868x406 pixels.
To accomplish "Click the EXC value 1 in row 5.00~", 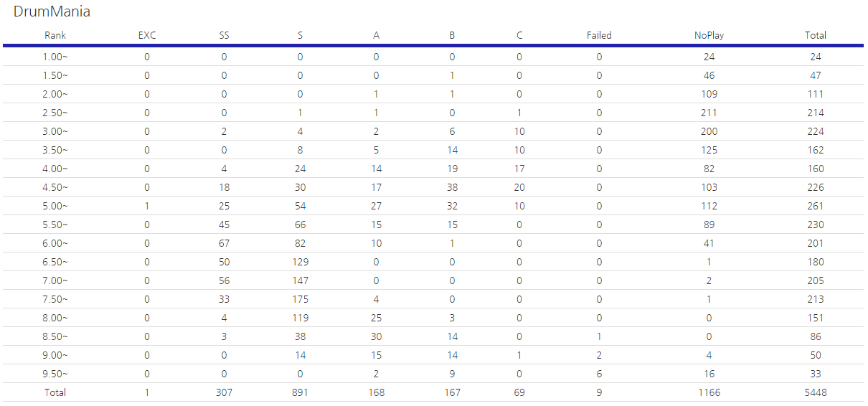I will click(147, 206).
